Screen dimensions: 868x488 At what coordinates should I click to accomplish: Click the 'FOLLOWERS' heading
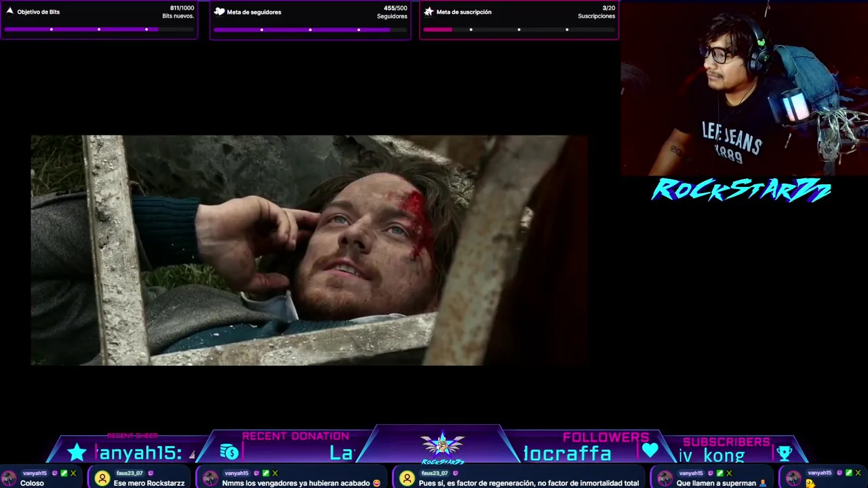[x=606, y=437]
